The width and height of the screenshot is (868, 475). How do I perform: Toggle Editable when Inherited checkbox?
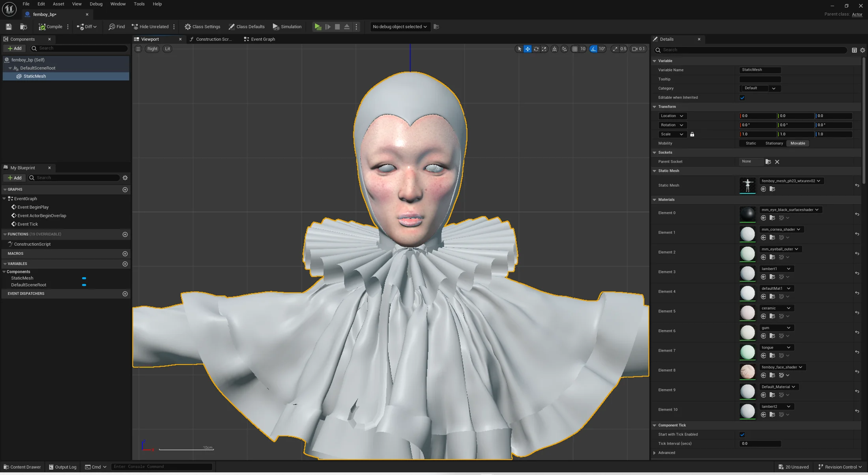coord(742,98)
